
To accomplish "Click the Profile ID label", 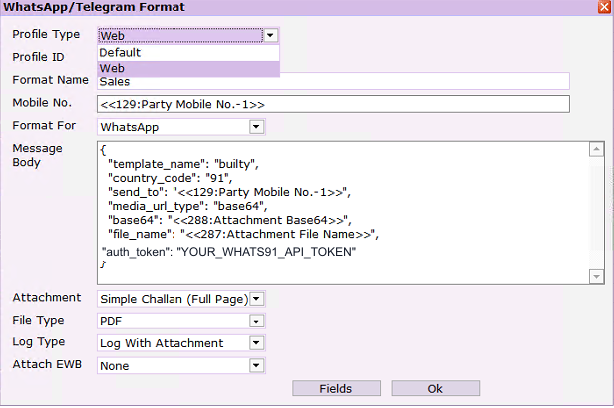I will [x=38, y=57].
